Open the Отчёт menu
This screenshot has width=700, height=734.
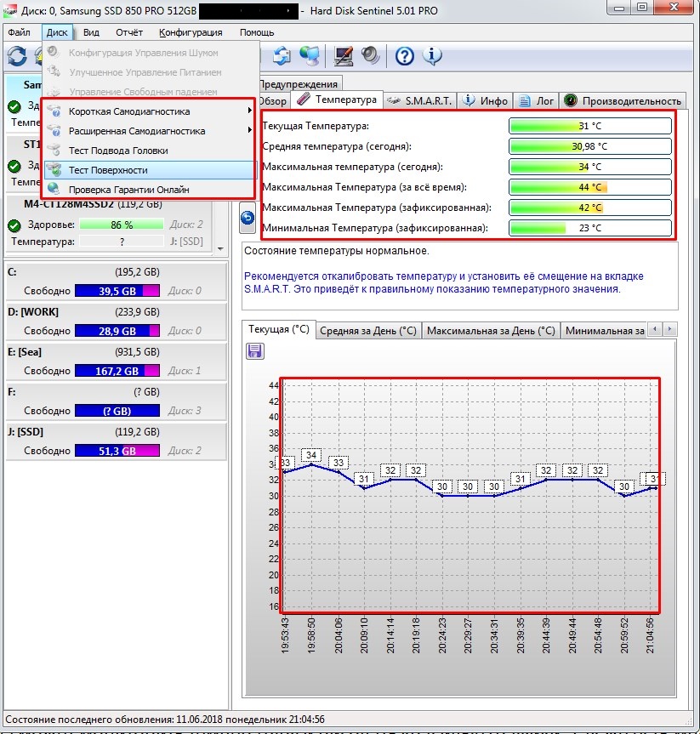click(129, 32)
